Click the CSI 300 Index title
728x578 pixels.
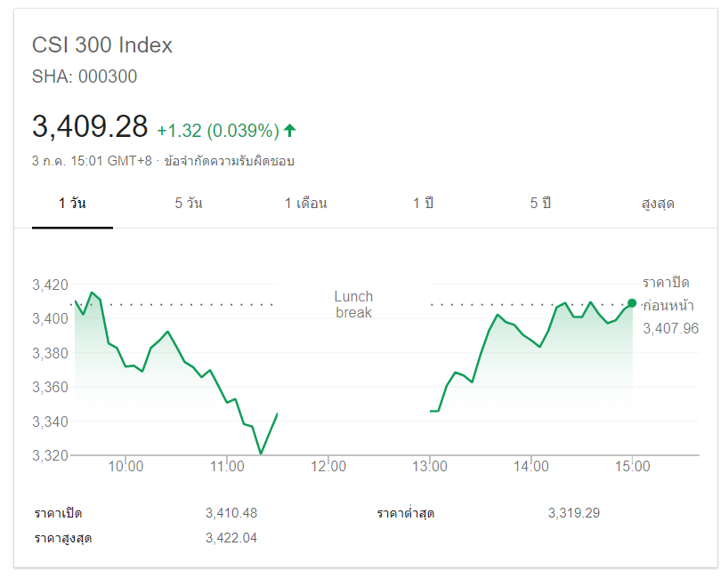coord(102,45)
